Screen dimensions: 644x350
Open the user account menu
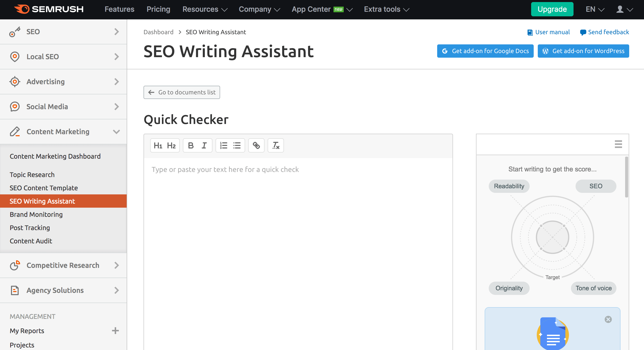coord(624,9)
